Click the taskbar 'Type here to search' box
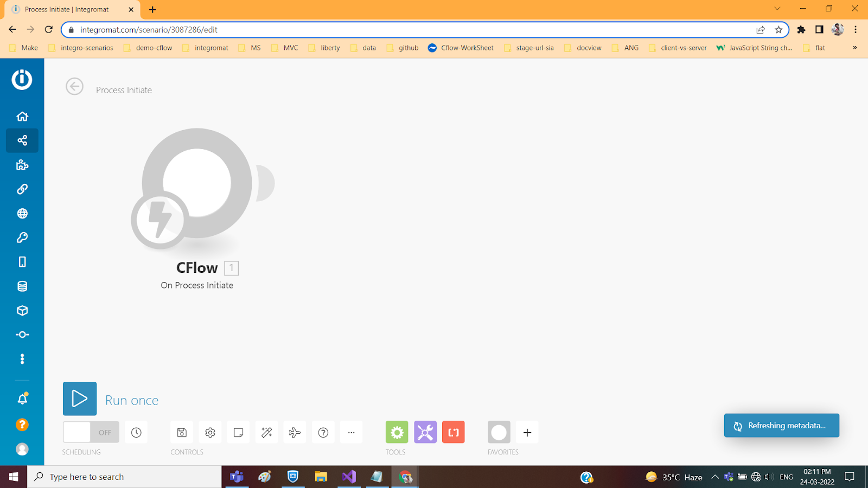This screenshot has height=488, width=868. point(125,477)
